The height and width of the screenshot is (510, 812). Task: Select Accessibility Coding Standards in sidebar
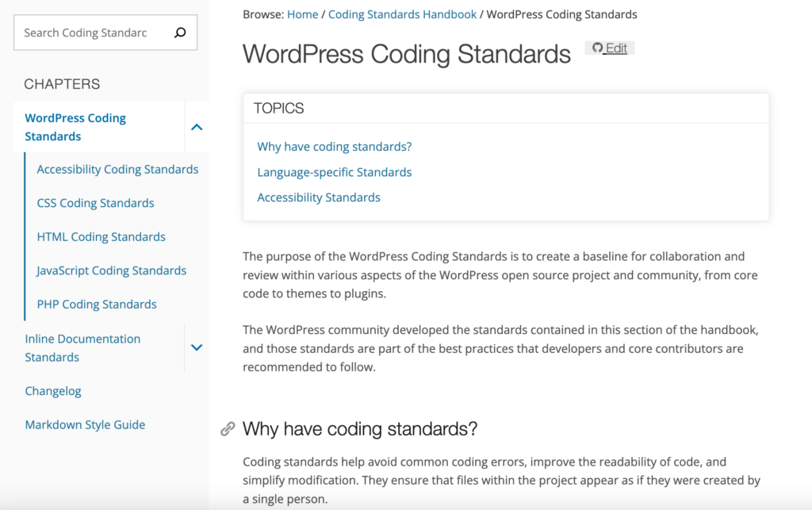(117, 169)
